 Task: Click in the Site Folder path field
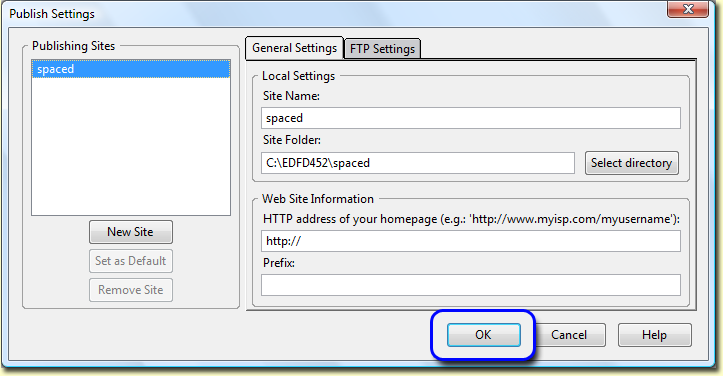[418, 163]
